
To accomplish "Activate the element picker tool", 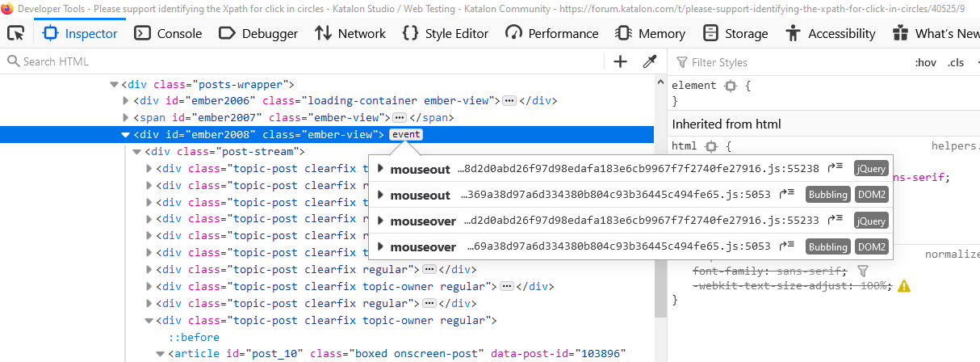I will pos(15,33).
